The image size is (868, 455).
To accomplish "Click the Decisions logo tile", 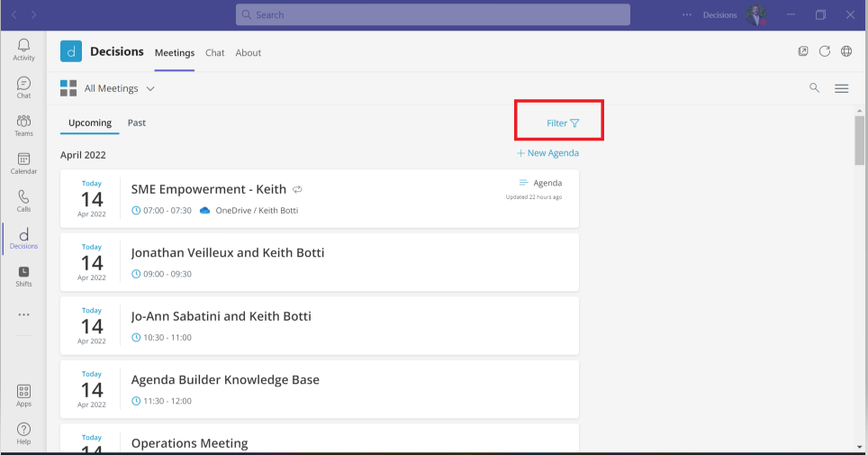I will click(71, 51).
